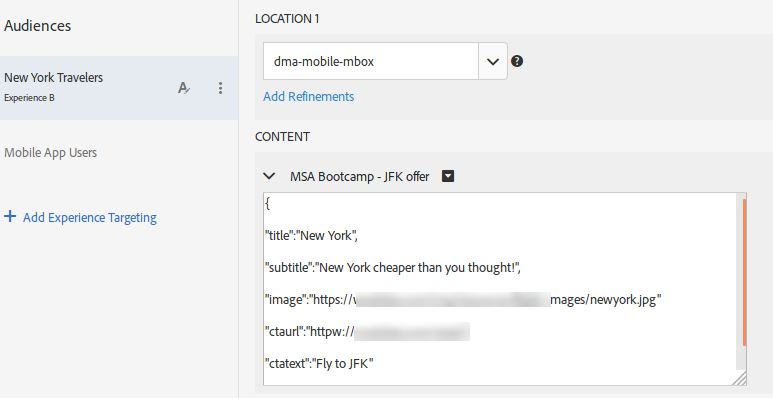Click the "ctaurl" line in offer content
The height and width of the screenshot is (398, 773).
[367, 331]
